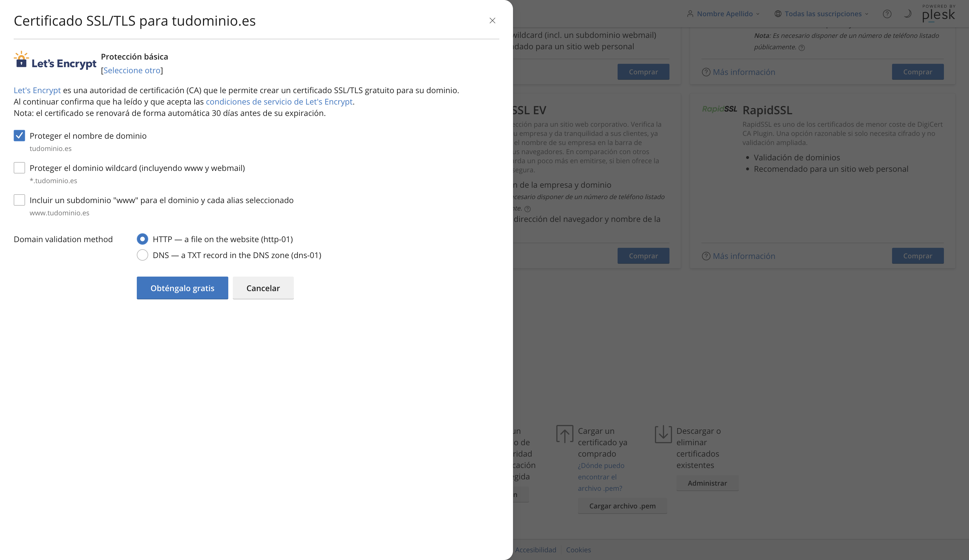969x560 pixels.
Task: Open the Accesibilidad footer link
Action: click(535, 550)
